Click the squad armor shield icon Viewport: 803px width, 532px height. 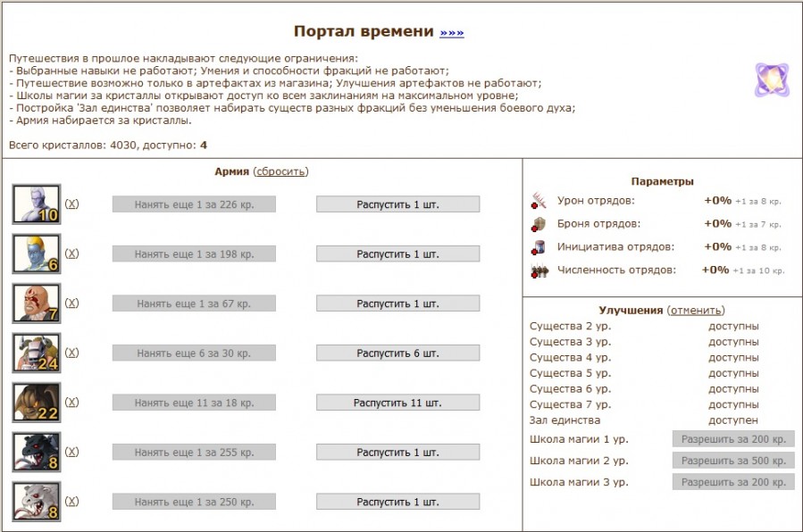(539, 224)
